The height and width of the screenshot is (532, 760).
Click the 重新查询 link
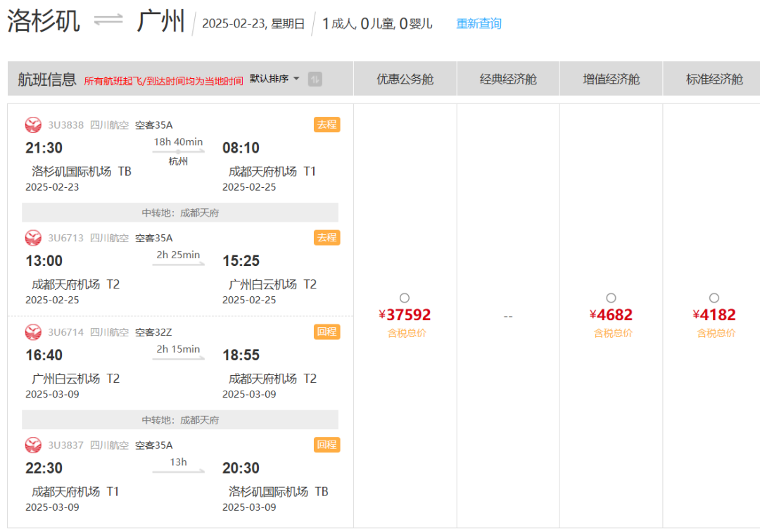(479, 24)
